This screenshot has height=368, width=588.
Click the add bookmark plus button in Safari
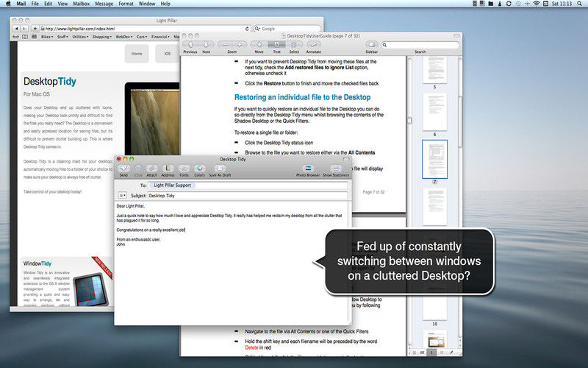point(35,29)
